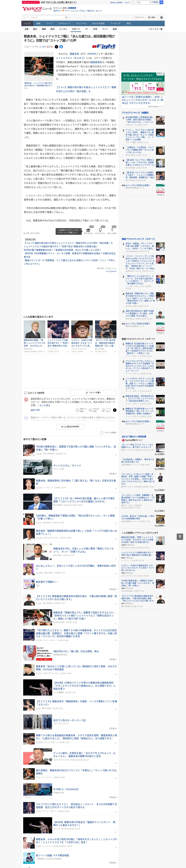Image resolution: width=186 pixels, height=868 pixels.
Task: Click the comment count 395 icon under headline
Action: pos(43,47)
